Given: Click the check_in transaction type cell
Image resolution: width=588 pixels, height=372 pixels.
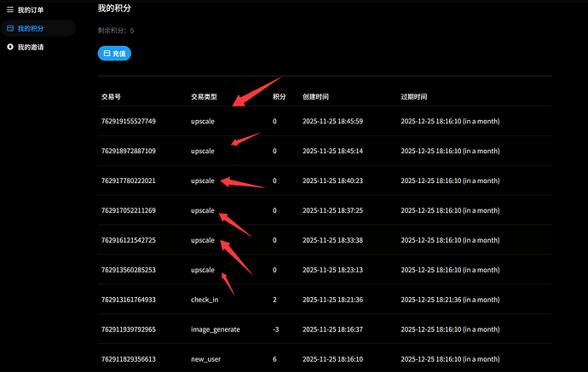Looking at the screenshot, I should [205, 300].
